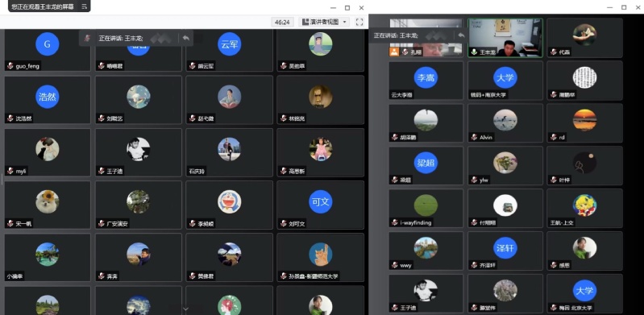The image size is (644, 315).
Task: Click green microphone icon on 王丰龙's video
Action: tap(474, 52)
